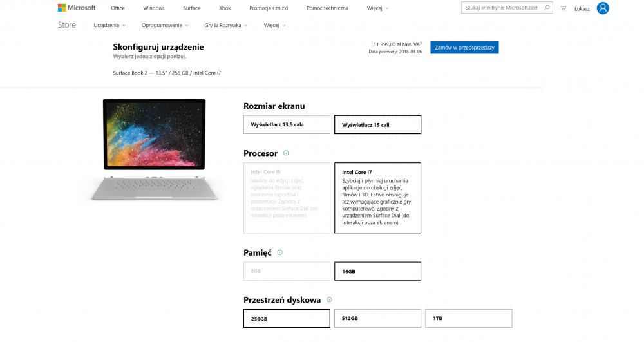Select 16GB memory option
The width and height of the screenshot is (644, 342).
pos(377,271)
